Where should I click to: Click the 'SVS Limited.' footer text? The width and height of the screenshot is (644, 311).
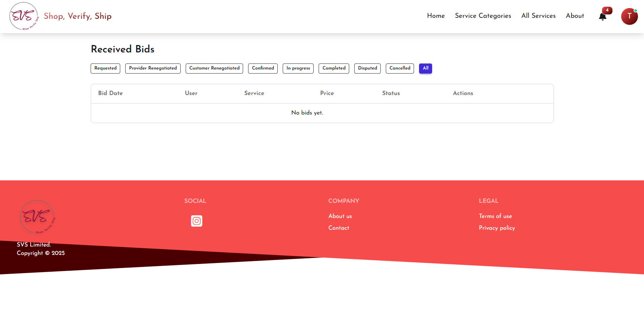click(34, 245)
